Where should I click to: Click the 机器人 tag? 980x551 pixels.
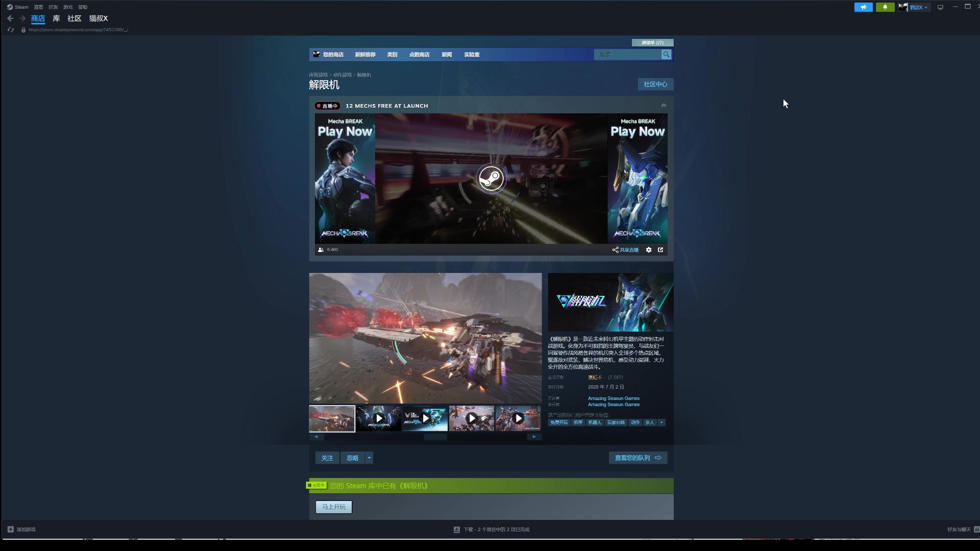[x=594, y=422]
